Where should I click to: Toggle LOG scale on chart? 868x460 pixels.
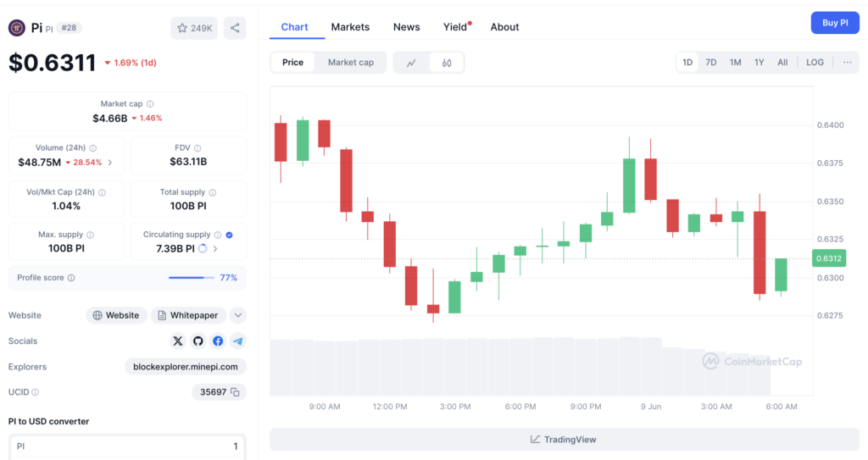(815, 63)
